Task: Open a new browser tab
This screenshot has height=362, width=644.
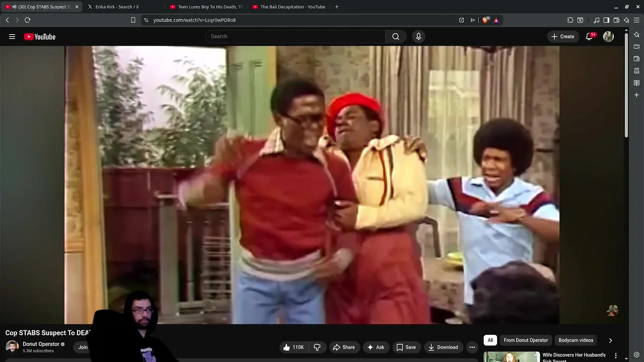Action: click(x=337, y=7)
